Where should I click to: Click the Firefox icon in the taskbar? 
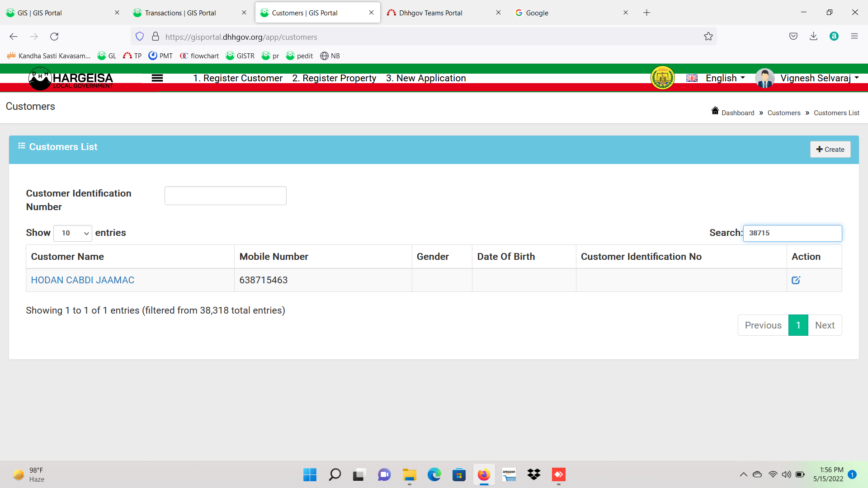point(484,475)
